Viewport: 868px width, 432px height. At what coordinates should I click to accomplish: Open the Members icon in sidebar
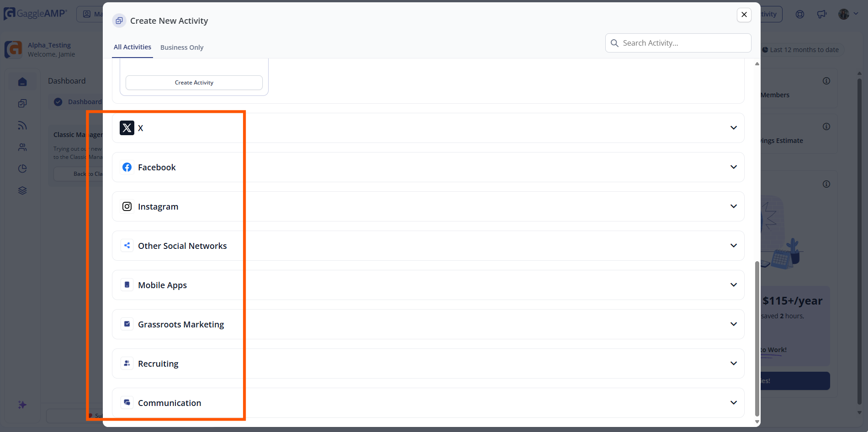pyautogui.click(x=22, y=148)
